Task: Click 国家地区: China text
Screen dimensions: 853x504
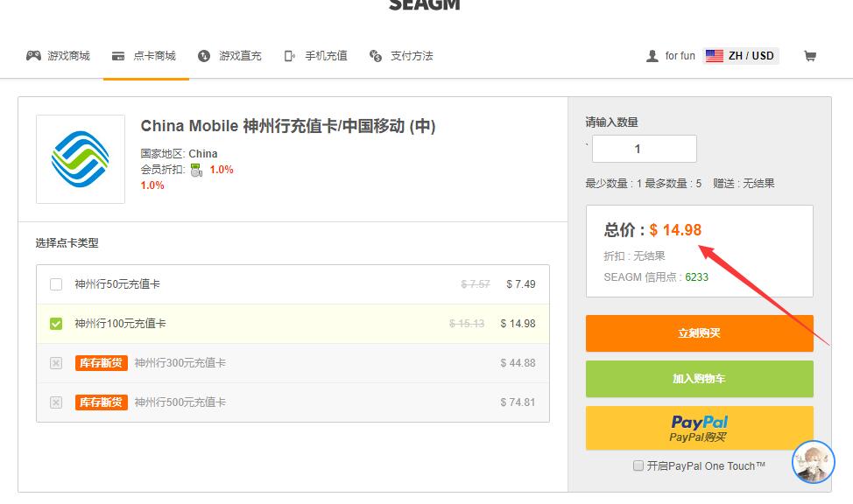Action: 179,154
